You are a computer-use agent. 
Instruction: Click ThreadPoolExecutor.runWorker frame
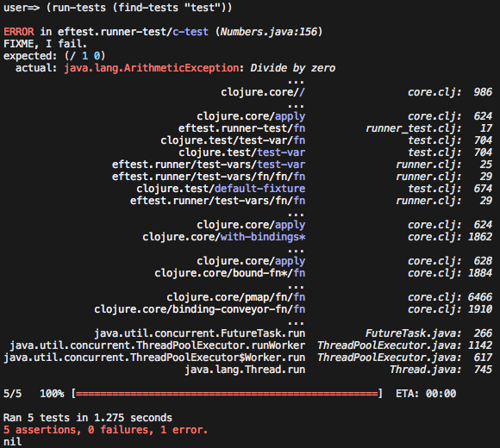158,346
